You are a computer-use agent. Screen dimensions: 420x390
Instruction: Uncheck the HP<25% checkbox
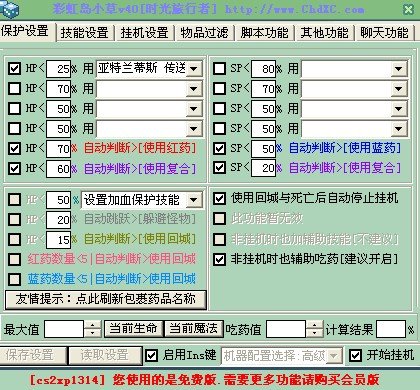click(x=14, y=69)
